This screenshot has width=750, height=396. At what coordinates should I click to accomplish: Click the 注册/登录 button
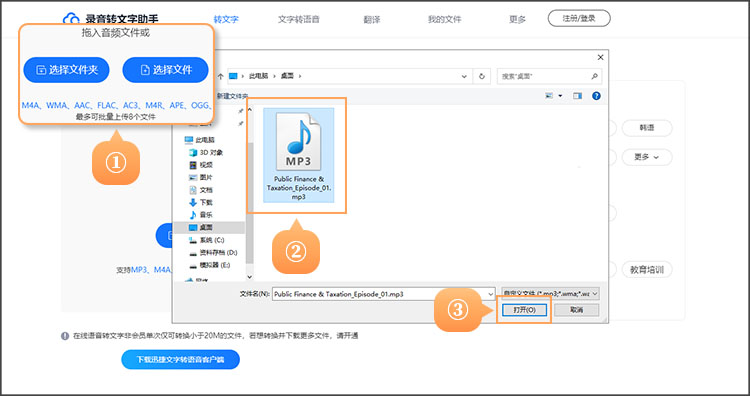(x=579, y=19)
